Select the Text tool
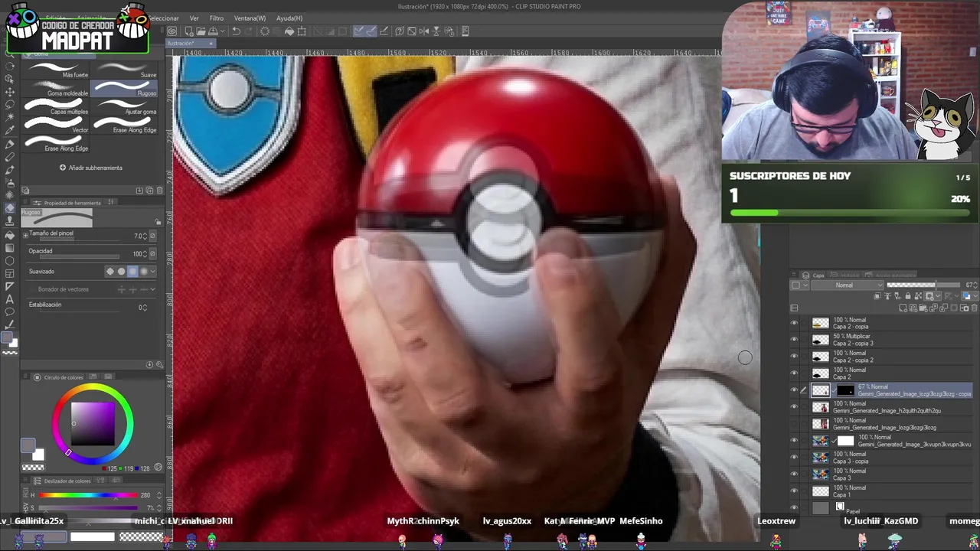Image resolution: width=980 pixels, height=551 pixels. coord(10,298)
